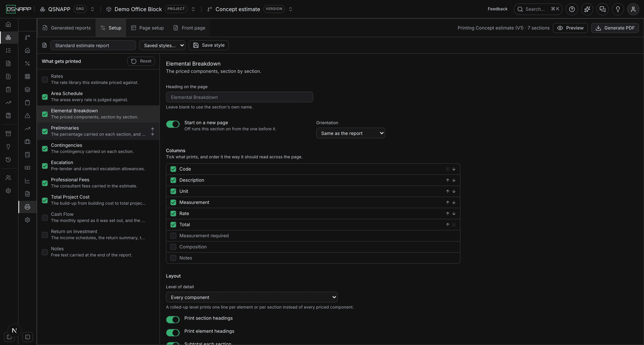
Task: Click the Heading on the page field
Action: click(x=240, y=97)
